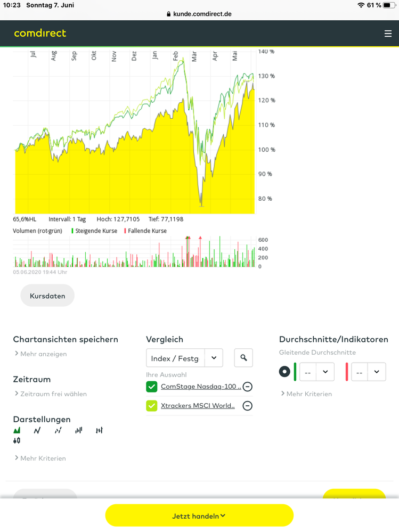Select the bar chart display icon

coord(79,430)
